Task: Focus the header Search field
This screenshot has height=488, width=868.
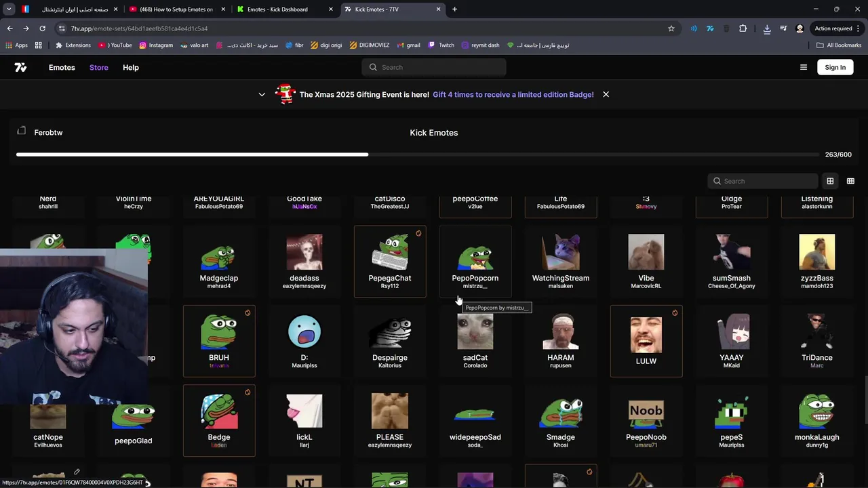Action: point(434,67)
